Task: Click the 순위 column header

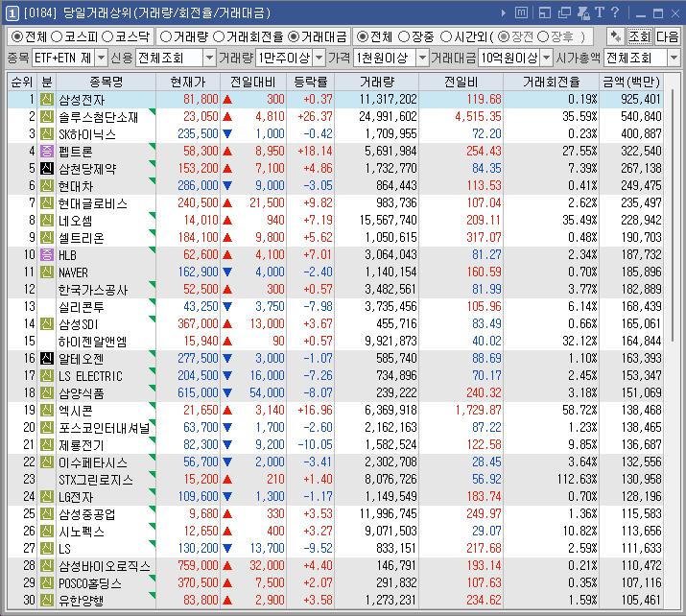Action: point(22,82)
